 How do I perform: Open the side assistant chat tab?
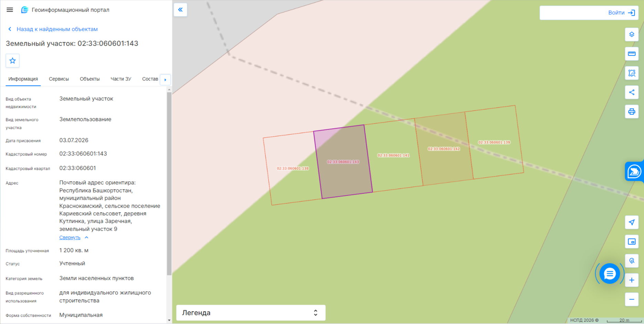634,171
